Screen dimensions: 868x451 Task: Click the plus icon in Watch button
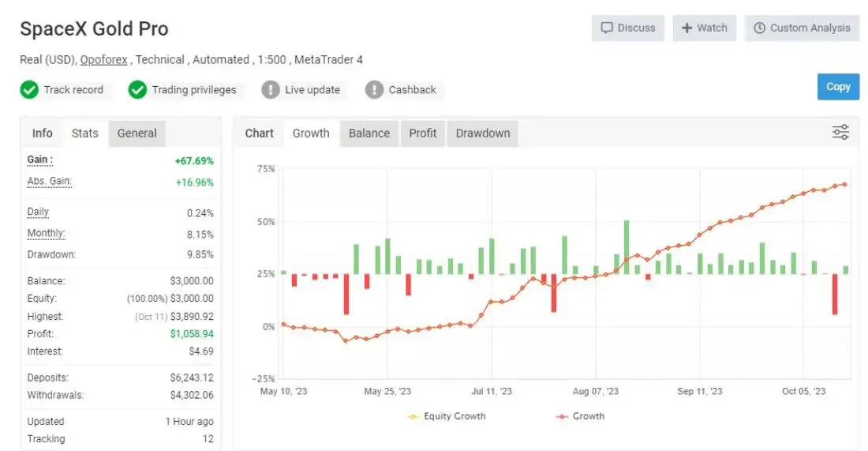point(687,28)
